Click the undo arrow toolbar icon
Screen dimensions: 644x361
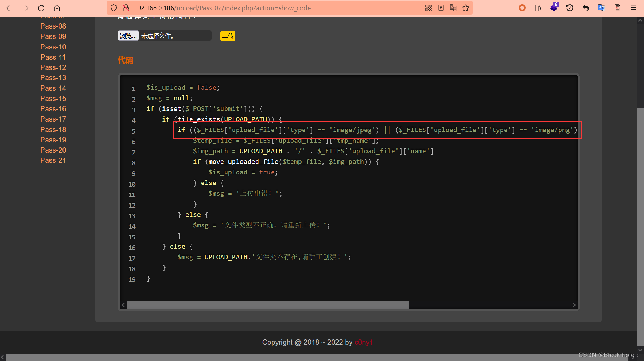click(x=585, y=7)
